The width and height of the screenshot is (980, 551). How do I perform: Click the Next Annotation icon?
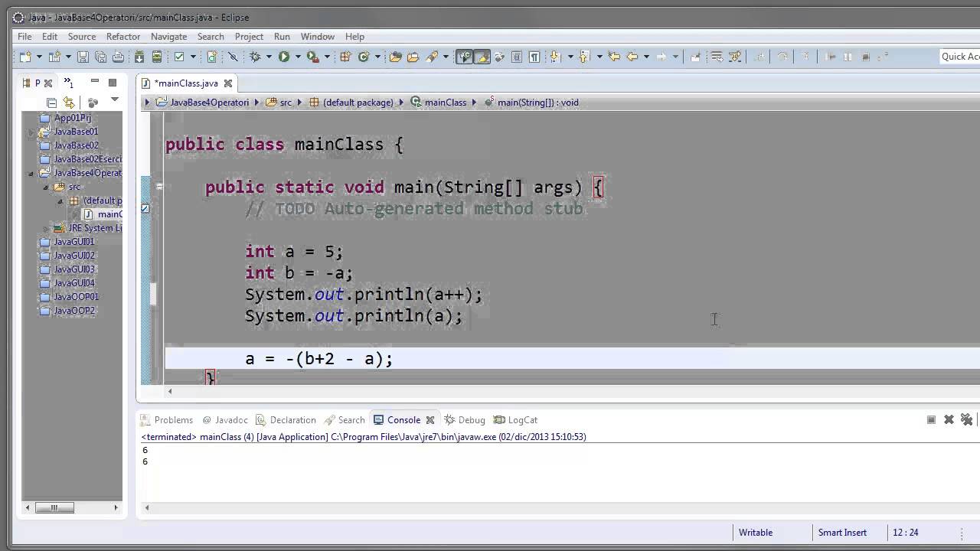pyautogui.click(x=556, y=57)
